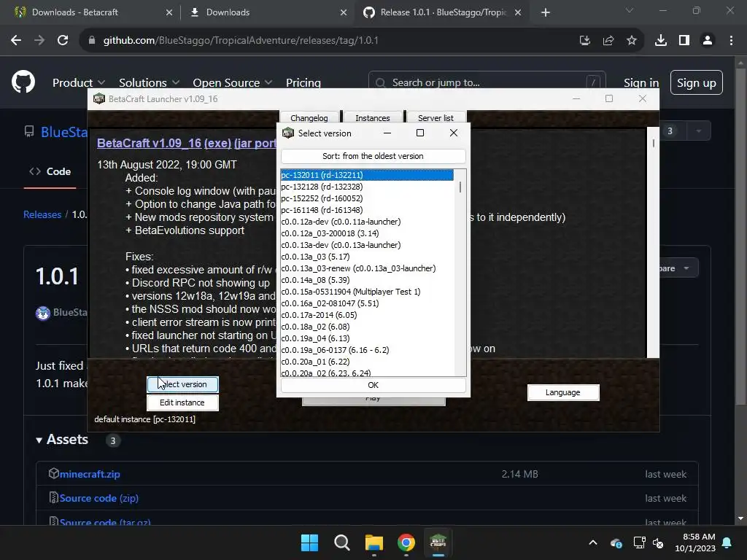
Task: Open Windows taskbar search
Action: pos(341,542)
